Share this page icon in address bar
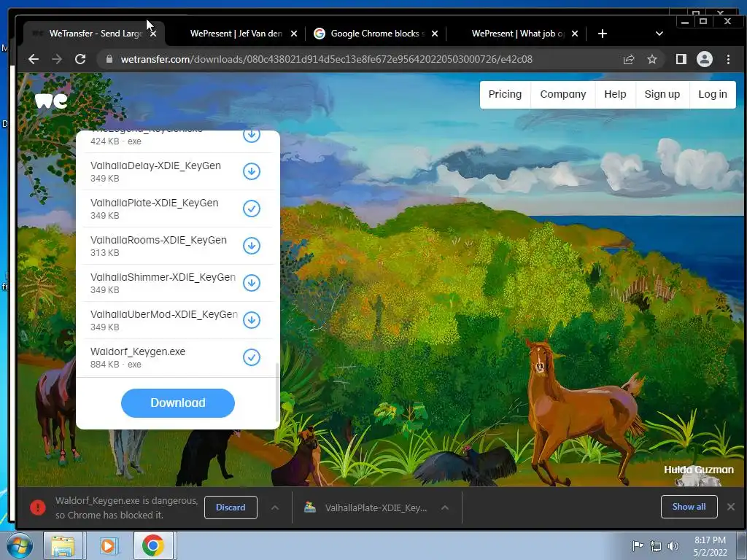This screenshot has height=560, width=747. coord(629,59)
